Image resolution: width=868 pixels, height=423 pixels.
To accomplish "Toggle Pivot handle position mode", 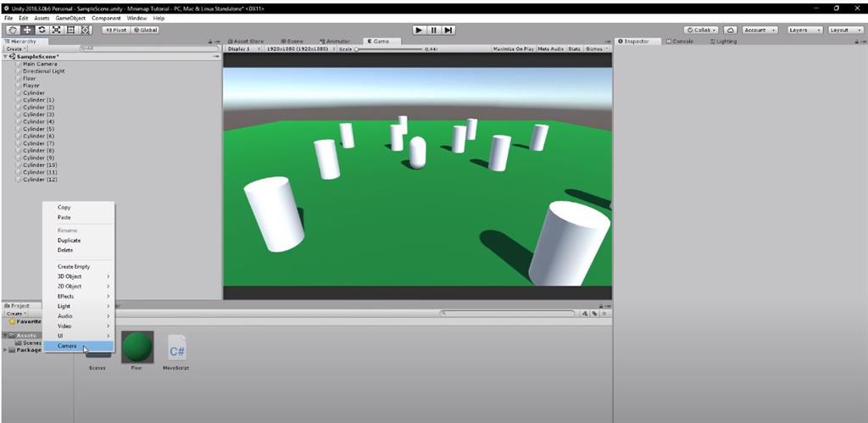I will coord(115,30).
